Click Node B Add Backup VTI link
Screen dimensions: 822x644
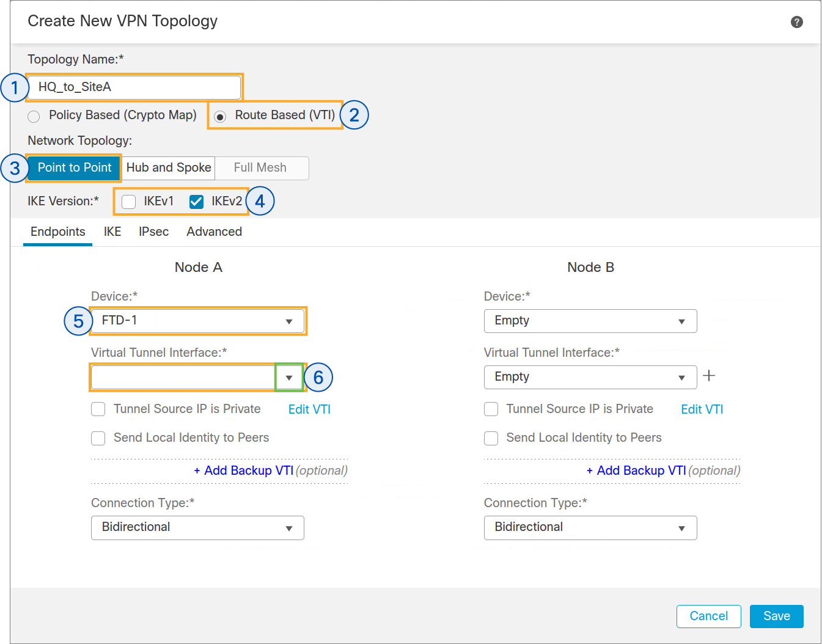tap(636, 471)
